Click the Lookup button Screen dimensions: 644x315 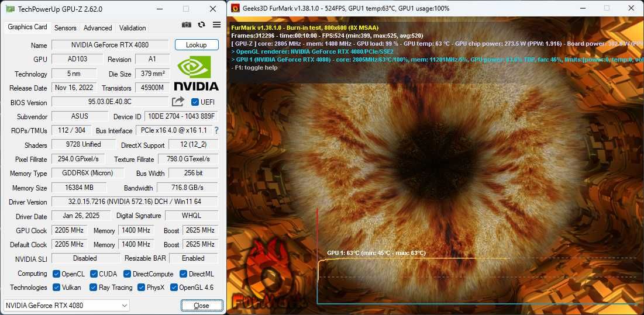pyautogui.click(x=197, y=44)
